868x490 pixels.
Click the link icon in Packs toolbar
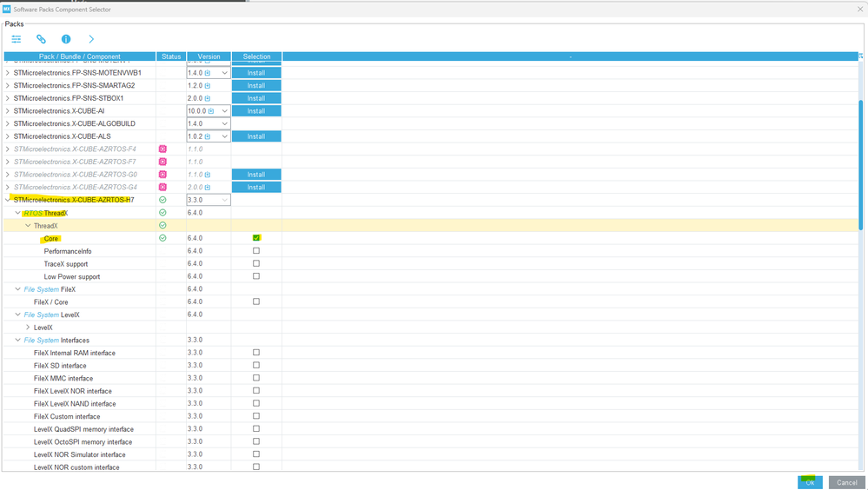click(41, 39)
